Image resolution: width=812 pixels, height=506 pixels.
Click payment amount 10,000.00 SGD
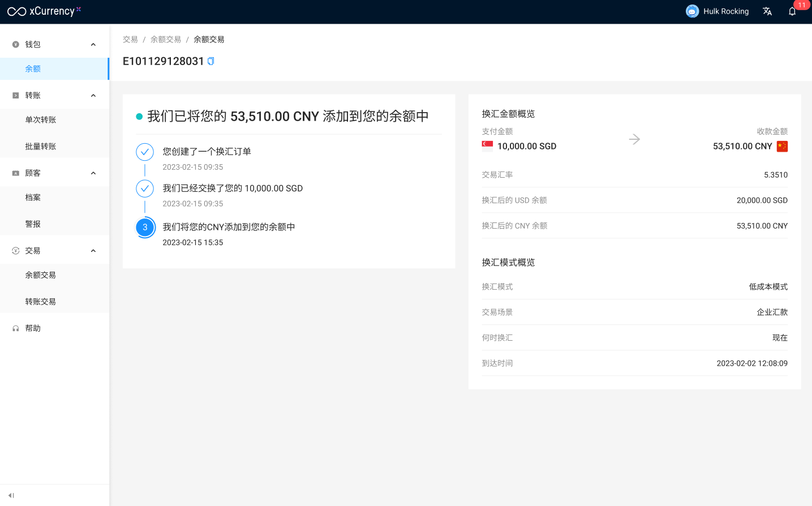[x=527, y=146]
